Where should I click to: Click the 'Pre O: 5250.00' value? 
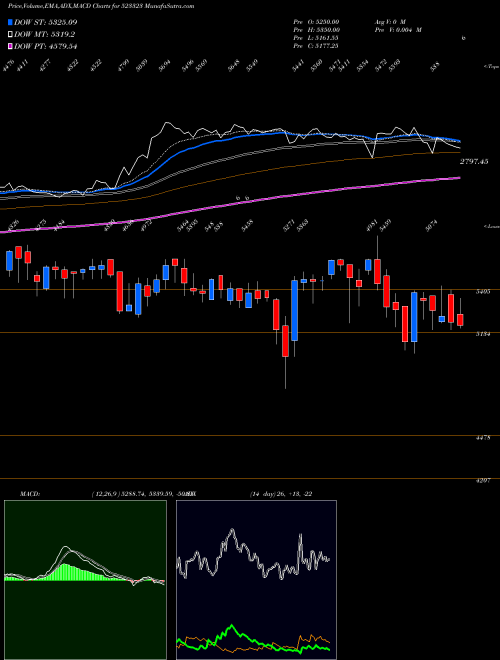click(316, 21)
